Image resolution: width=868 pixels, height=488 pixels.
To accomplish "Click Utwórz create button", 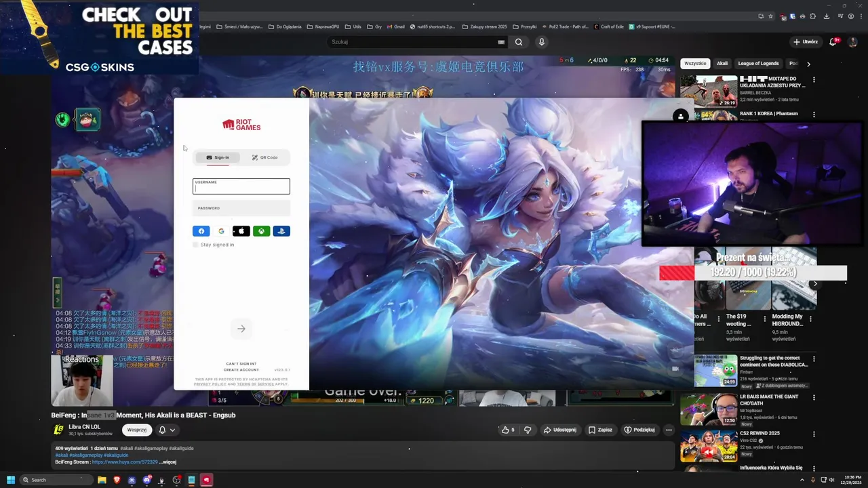I will 806,42.
